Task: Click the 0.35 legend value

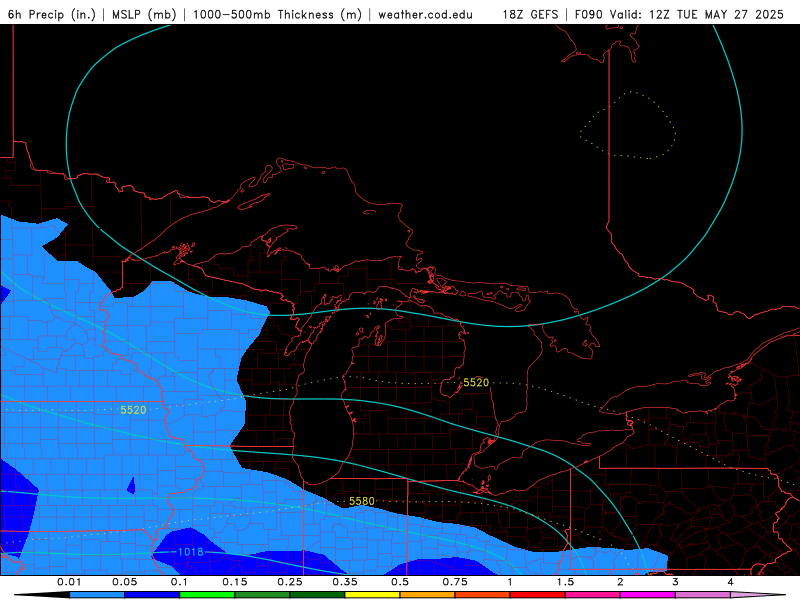Action: (345, 582)
